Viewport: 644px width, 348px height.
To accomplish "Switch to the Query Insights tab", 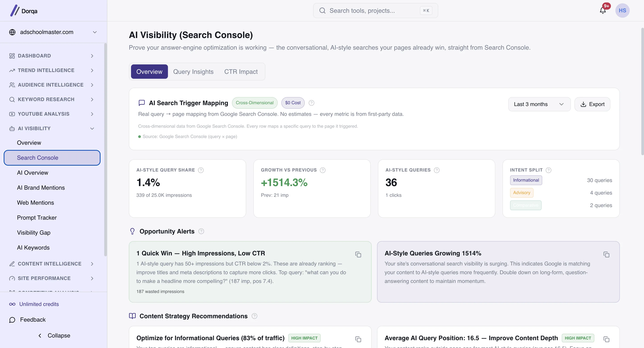I will [x=193, y=72].
